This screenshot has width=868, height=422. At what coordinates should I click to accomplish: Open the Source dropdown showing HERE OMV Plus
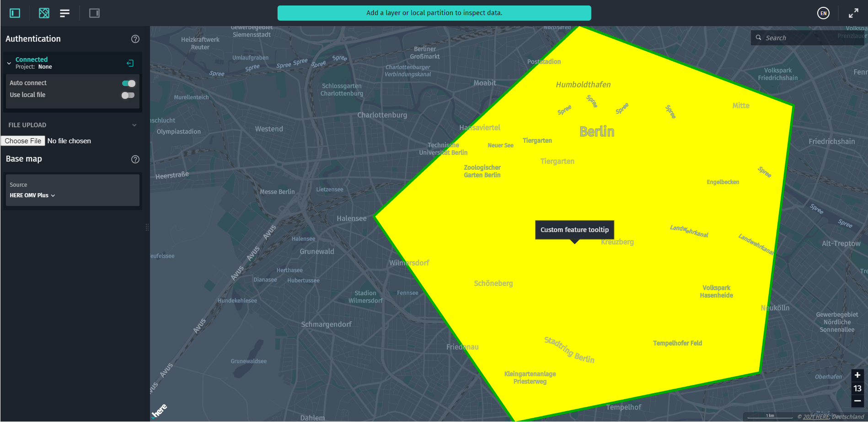(x=32, y=195)
